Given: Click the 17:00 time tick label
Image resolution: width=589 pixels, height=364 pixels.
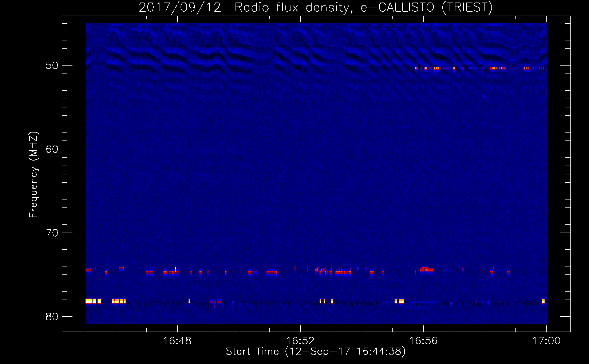Looking at the screenshot, I should pos(546,341).
